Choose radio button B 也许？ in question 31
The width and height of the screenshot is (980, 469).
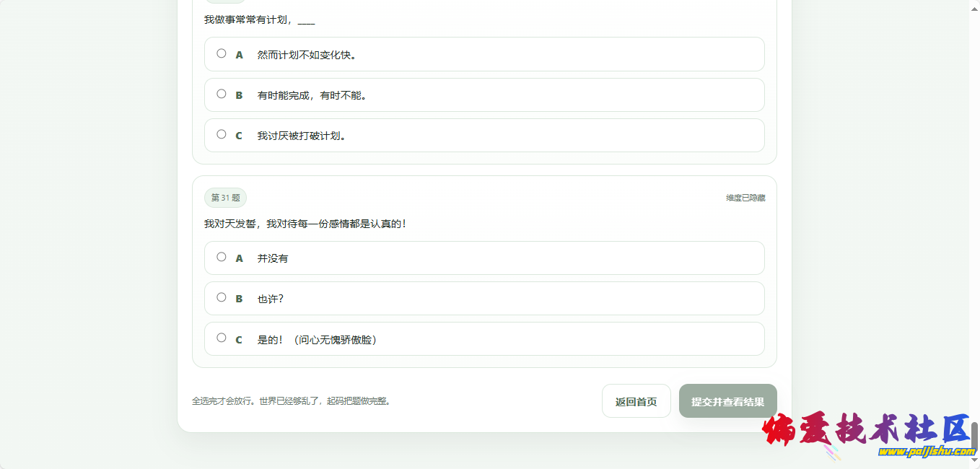pos(222,297)
